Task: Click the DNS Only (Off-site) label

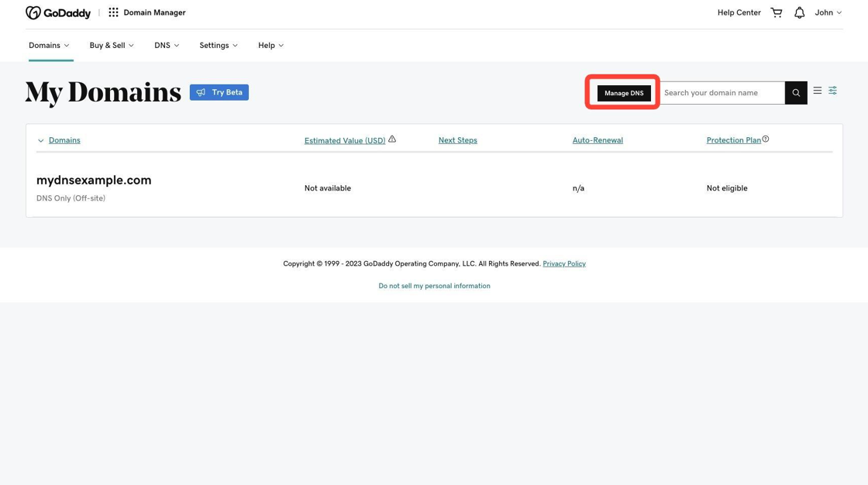Action: coord(71,198)
